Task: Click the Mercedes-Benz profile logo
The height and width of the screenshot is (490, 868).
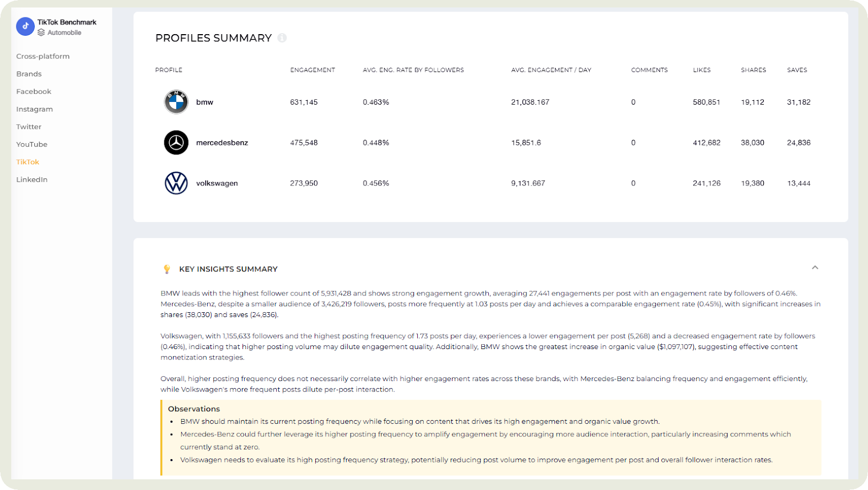Action: [x=176, y=143]
